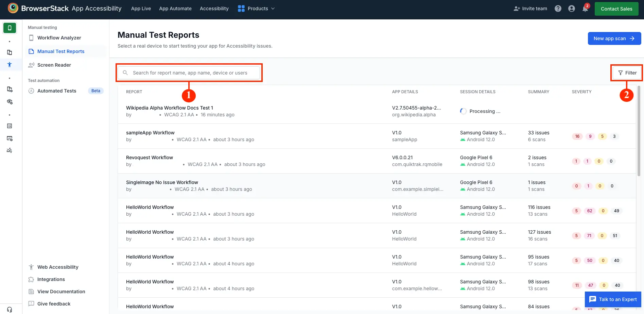644x314 pixels.
Task: Open the Filter options
Action: [627, 73]
